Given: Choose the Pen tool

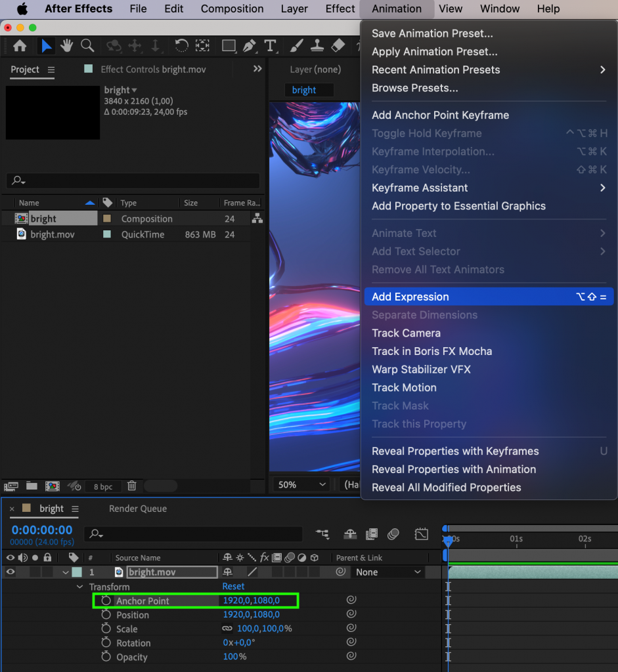Looking at the screenshot, I should 250,46.
